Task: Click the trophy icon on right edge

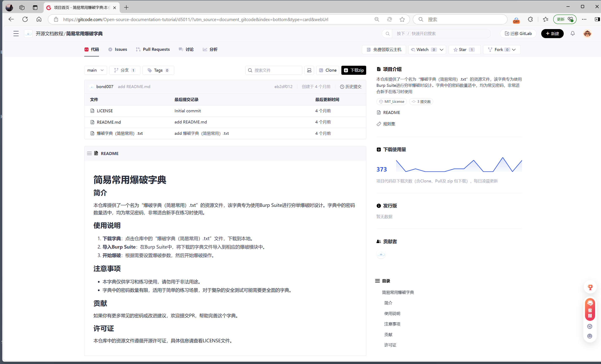Action: (x=590, y=287)
